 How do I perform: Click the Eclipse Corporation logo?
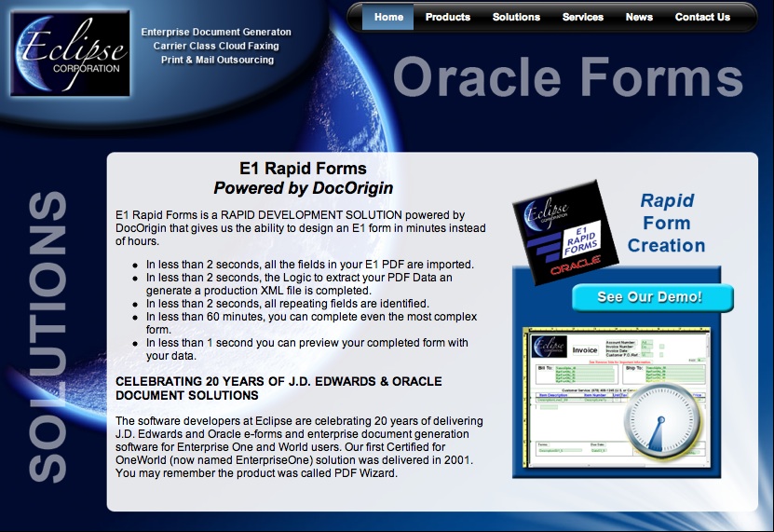(x=70, y=53)
